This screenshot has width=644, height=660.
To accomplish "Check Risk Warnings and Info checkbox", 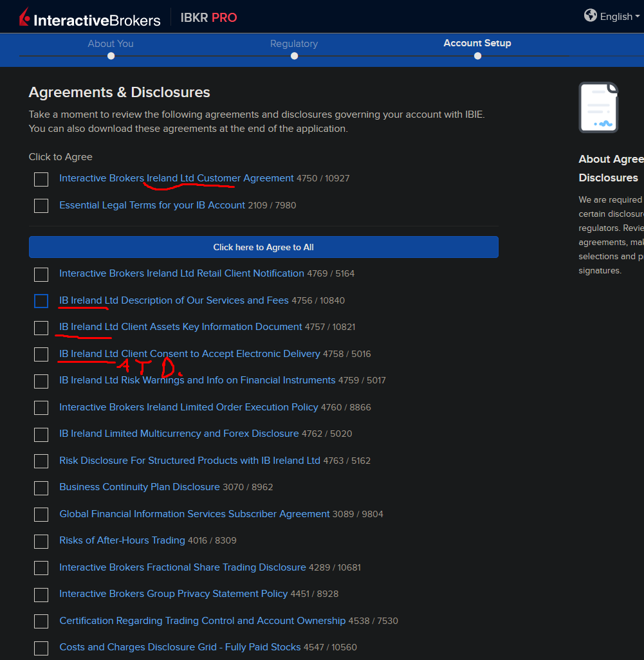I will (x=41, y=381).
